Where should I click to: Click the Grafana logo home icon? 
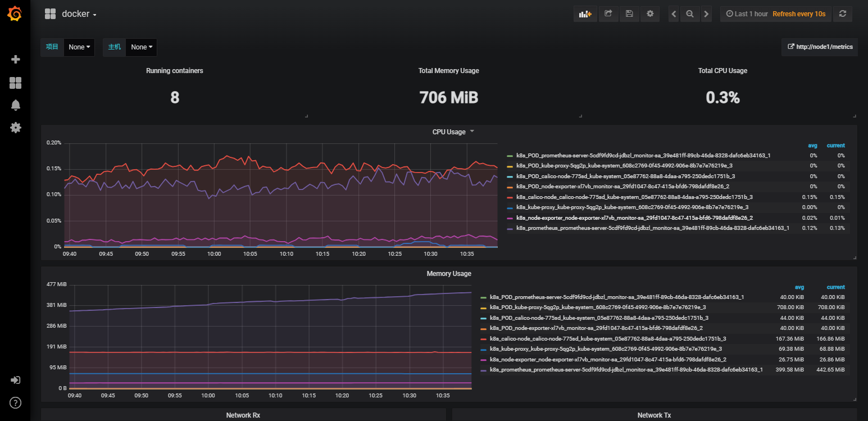[x=15, y=14]
